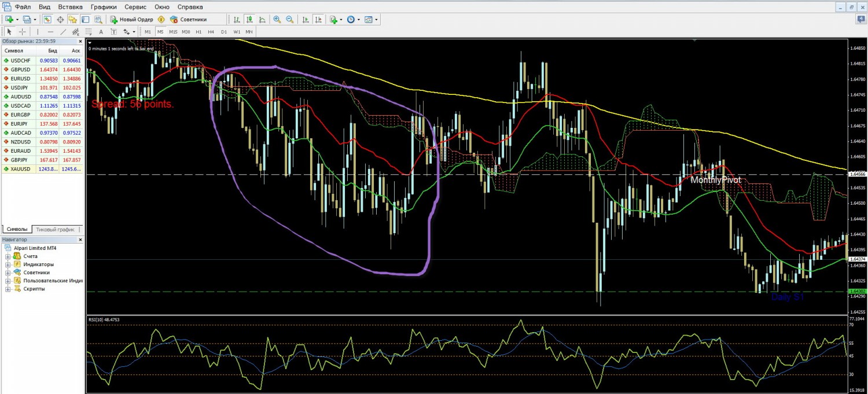Click the 1.64566 price label on scale
The image size is (868, 394).
pyautogui.click(x=858, y=174)
